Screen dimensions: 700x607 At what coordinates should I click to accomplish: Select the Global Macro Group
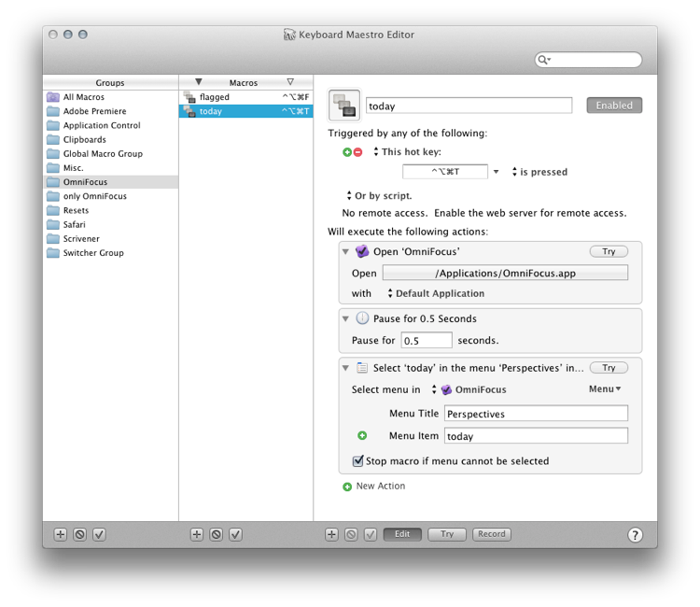[111, 154]
